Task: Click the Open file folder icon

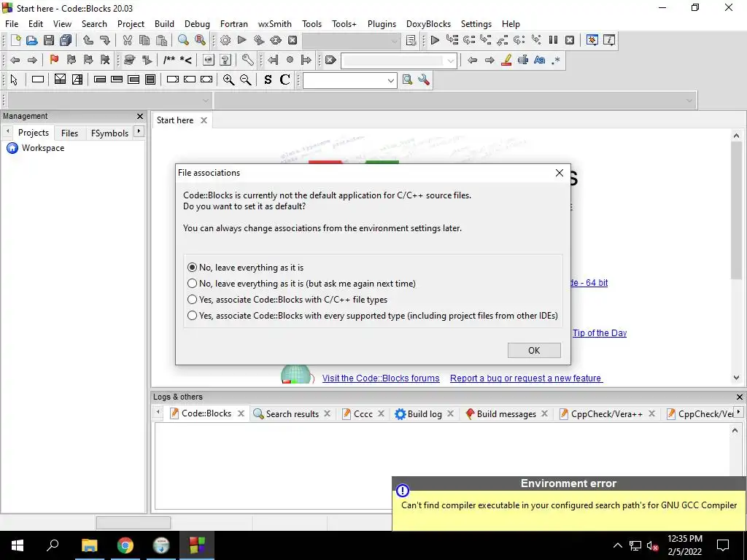Action: coord(32,40)
